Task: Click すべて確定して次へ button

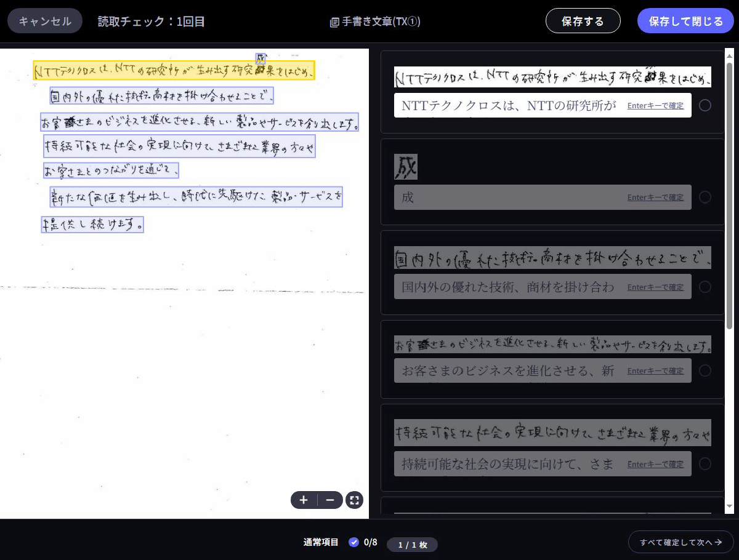Action: tap(680, 542)
